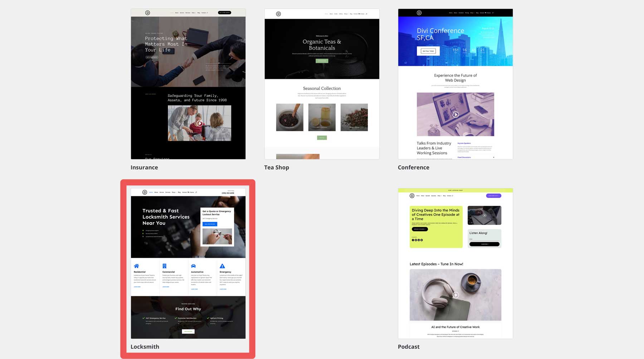The image size is (644, 359).
Task: Click the Divi logo in the Tea Shop header
Action: 278,14
